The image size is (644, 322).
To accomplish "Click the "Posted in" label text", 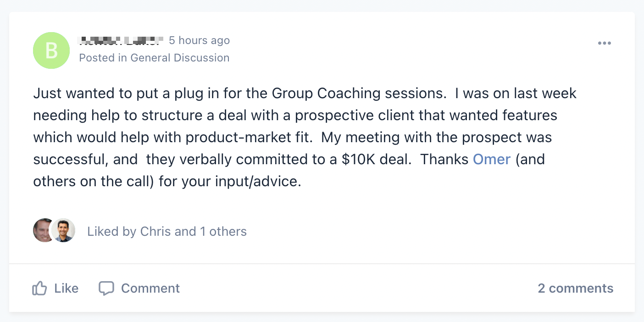I will pyautogui.click(x=103, y=58).
